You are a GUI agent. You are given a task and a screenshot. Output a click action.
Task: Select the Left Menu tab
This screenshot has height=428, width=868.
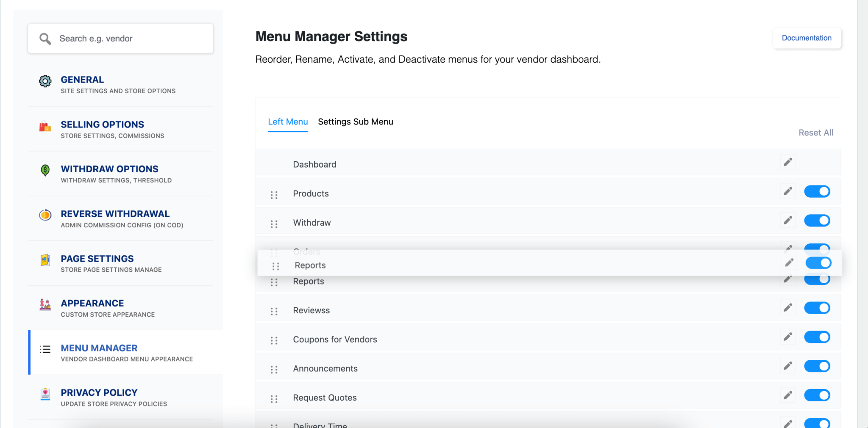[x=288, y=121]
